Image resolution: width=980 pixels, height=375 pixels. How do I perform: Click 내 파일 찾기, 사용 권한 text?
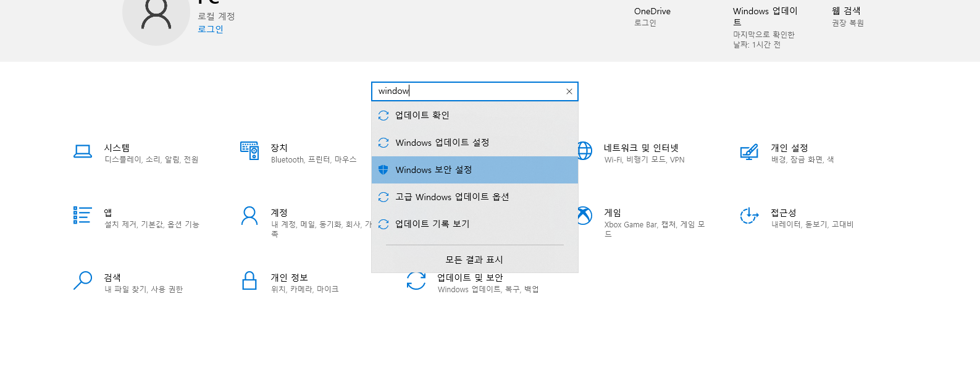click(143, 289)
